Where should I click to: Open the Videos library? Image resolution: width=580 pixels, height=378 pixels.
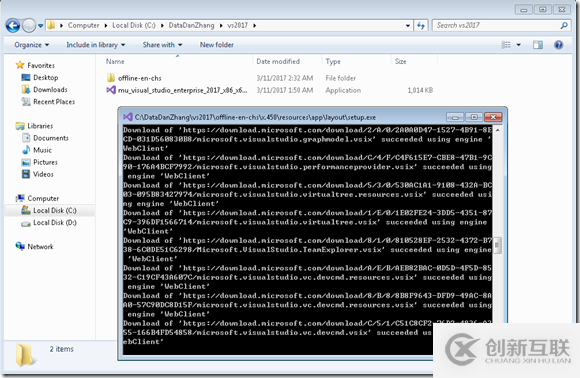[x=43, y=174]
